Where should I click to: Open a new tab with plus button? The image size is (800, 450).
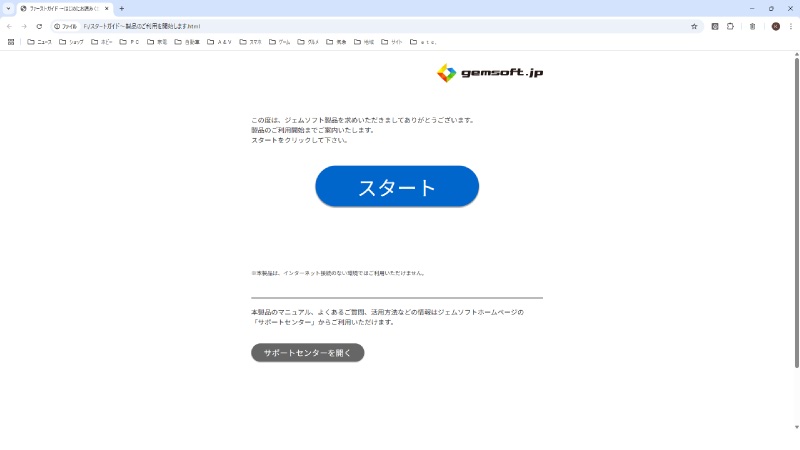(x=122, y=8)
